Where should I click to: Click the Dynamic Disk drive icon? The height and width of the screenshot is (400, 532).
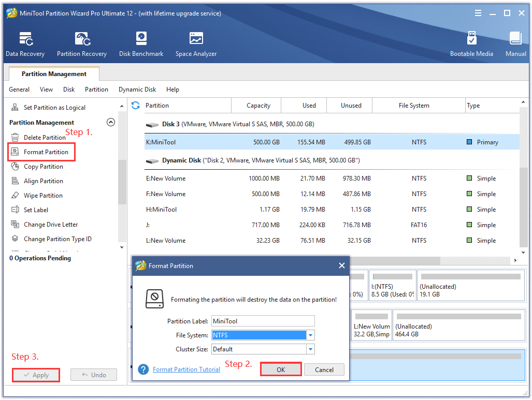click(152, 161)
